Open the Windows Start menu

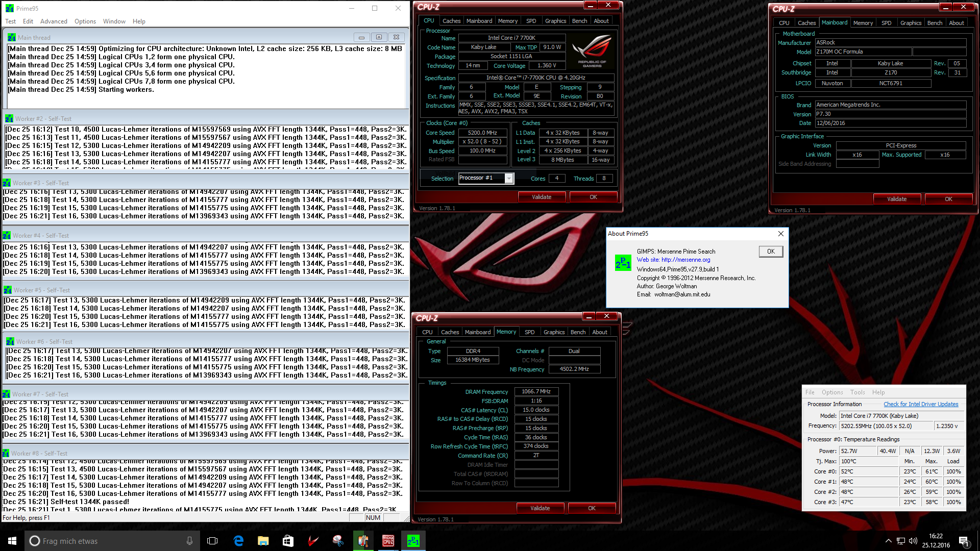pos(12,541)
